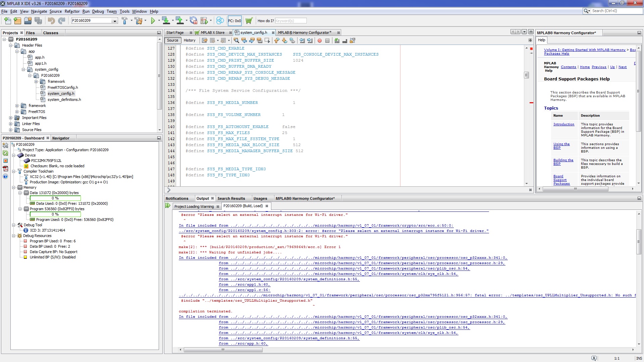This screenshot has height=362, width=644.
Task: Start macro recording red circle button
Action: (x=319, y=41)
